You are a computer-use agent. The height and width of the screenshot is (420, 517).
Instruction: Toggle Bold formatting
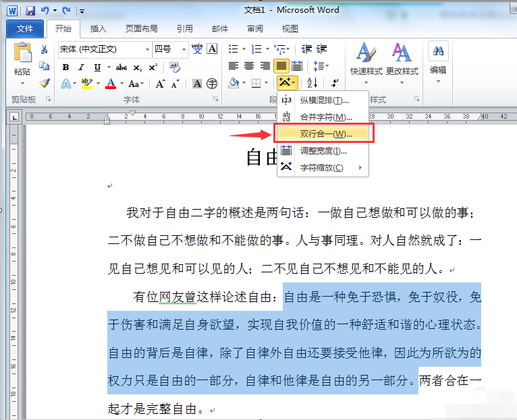pyautogui.click(x=65, y=67)
